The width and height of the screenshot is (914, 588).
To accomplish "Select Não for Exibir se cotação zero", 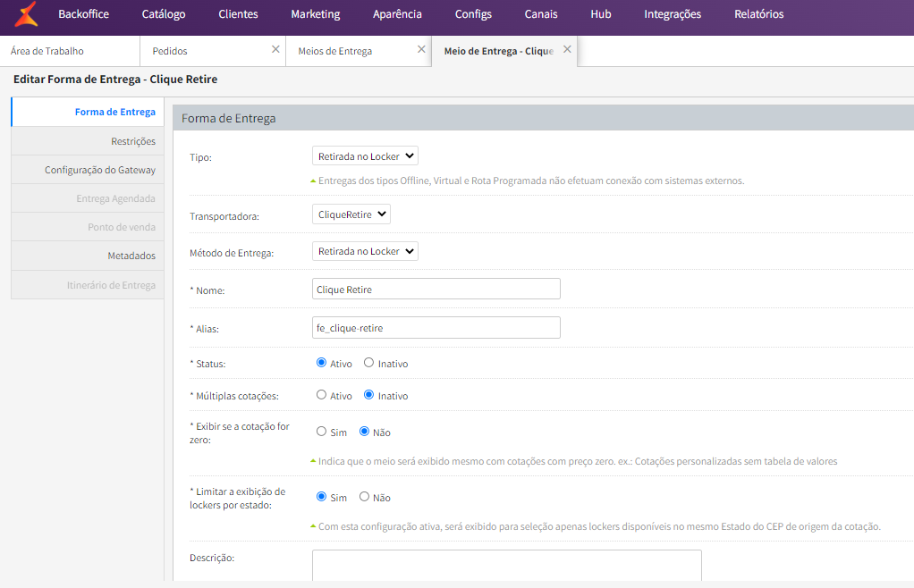I will (x=364, y=432).
